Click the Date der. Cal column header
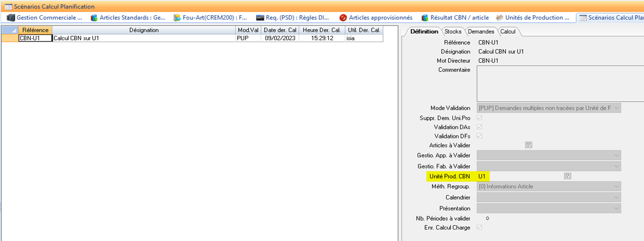The width and height of the screenshot is (644, 241). point(280,30)
